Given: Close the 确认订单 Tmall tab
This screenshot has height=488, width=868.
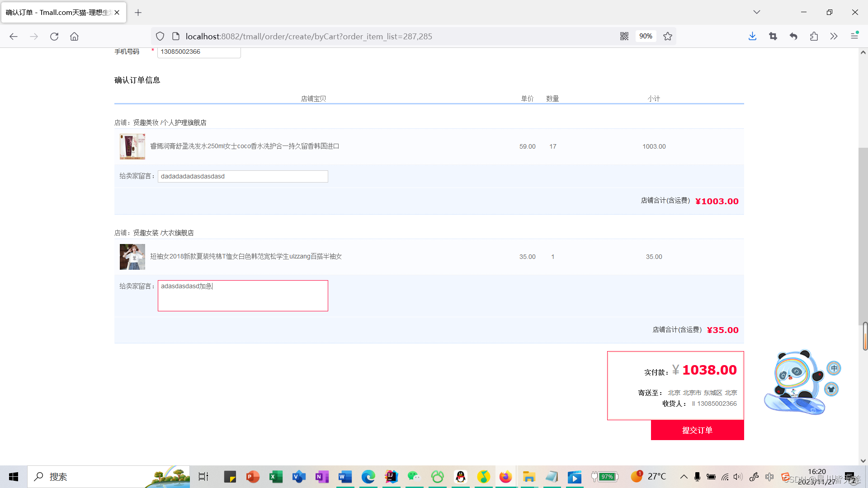Looking at the screenshot, I should pos(117,13).
